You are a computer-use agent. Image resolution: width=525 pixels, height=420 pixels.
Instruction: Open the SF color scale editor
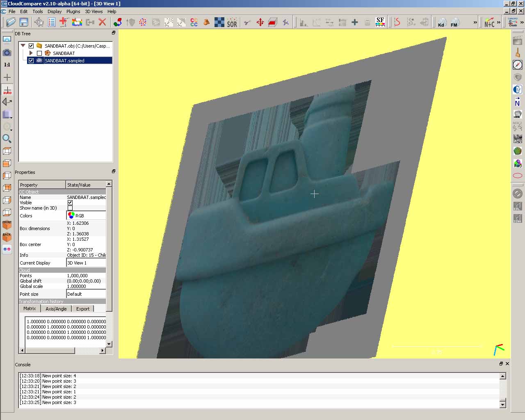[380, 22]
